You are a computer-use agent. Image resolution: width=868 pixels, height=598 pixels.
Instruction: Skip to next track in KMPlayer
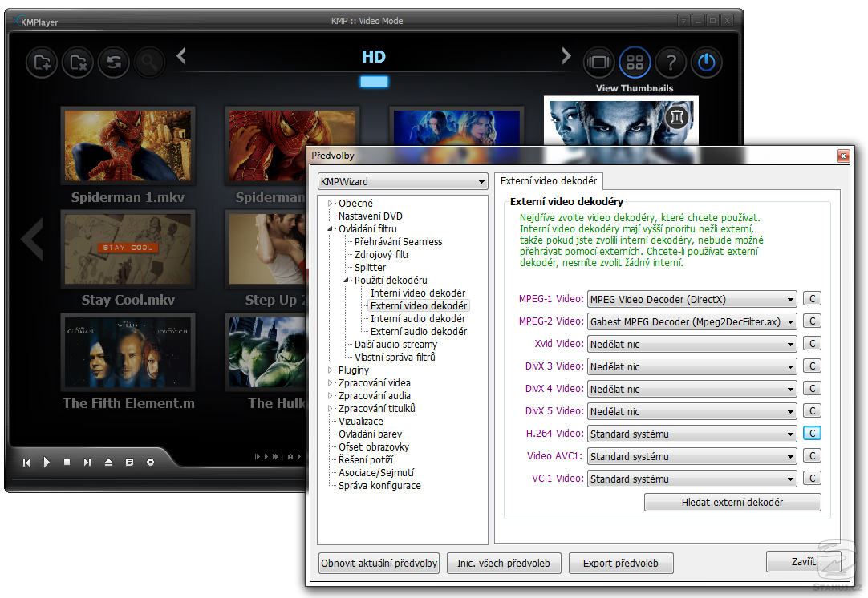coord(87,462)
